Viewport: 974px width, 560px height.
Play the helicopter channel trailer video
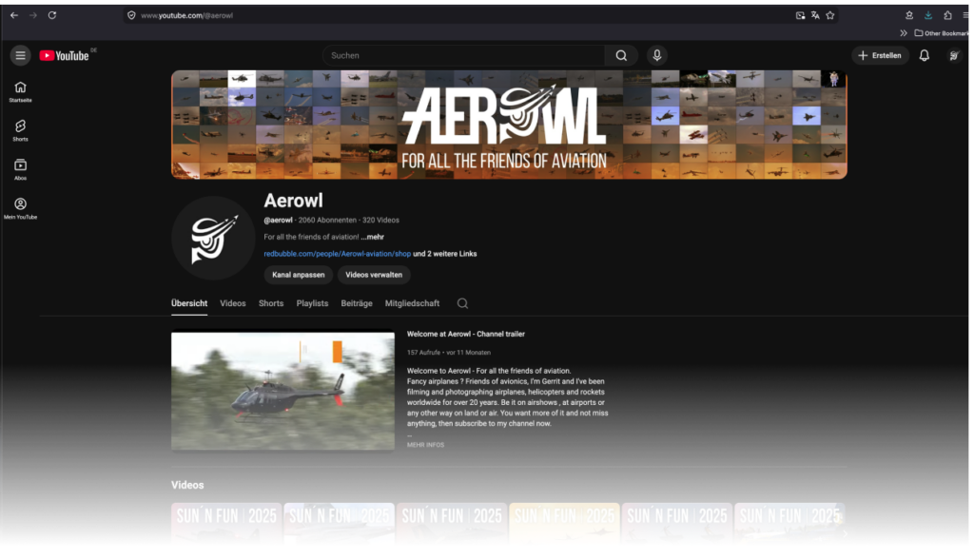coord(282,391)
